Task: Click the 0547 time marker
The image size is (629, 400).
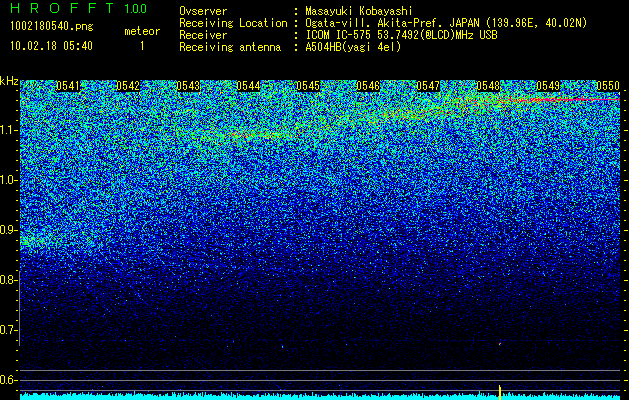Action: 428,86
